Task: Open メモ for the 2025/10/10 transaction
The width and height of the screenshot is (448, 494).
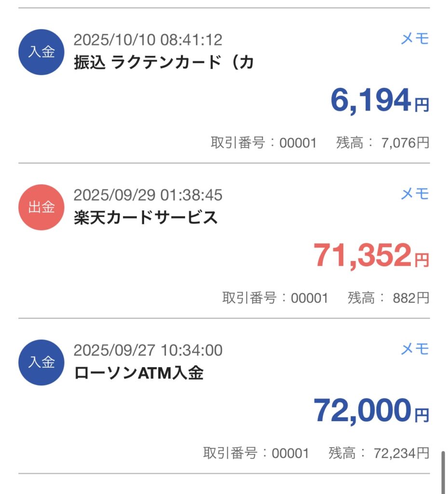Action: (414, 39)
